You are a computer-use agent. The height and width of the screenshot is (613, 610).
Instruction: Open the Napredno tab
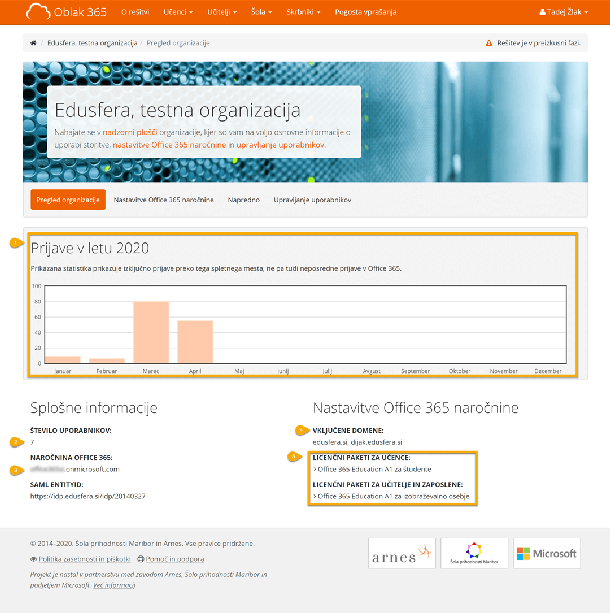click(243, 200)
